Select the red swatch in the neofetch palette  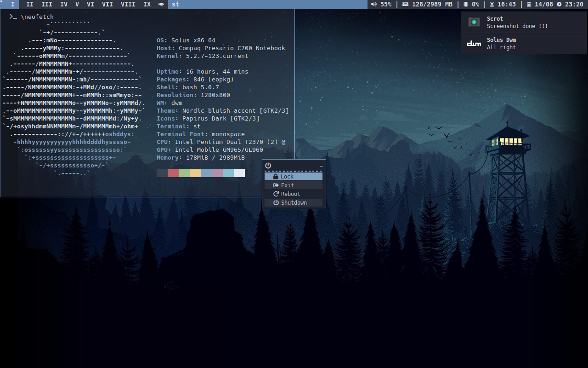(x=173, y=173)
